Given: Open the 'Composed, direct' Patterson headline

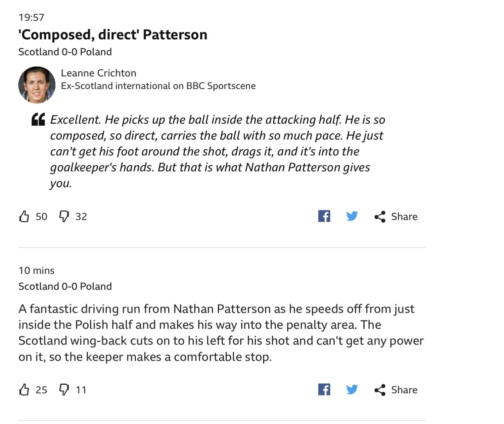Looking at the screenshot, I should point(113,35).
